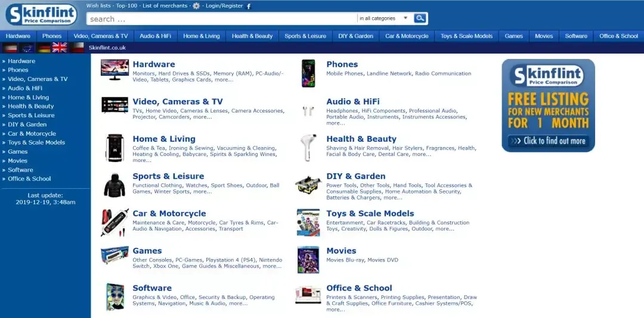Open the Wish lists link
Image resolution: width=644 pixels, height=318 pixels.
(x=98, y=6)
